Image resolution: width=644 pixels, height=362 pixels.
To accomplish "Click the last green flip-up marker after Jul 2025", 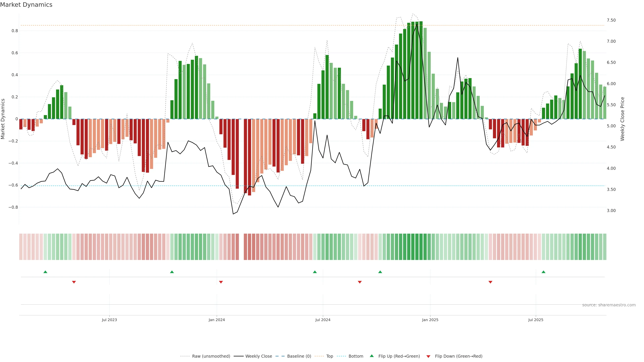I will click(543, 272).
